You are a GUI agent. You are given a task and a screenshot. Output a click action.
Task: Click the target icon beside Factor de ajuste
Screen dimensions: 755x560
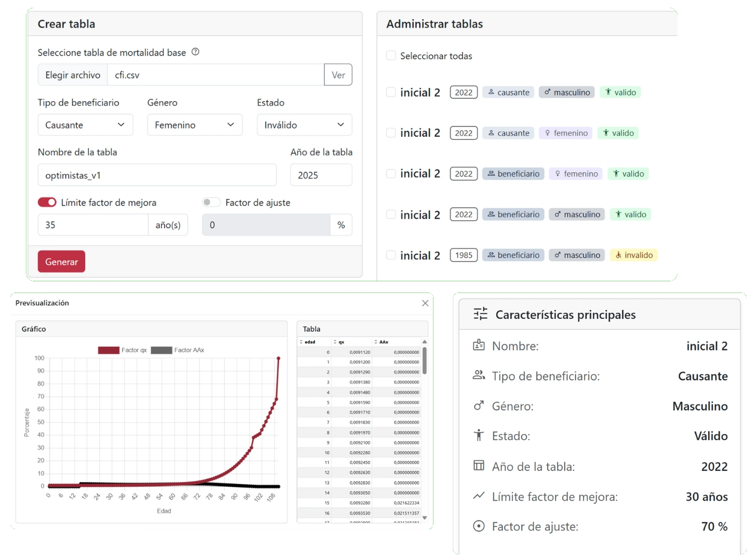[479, 526]
